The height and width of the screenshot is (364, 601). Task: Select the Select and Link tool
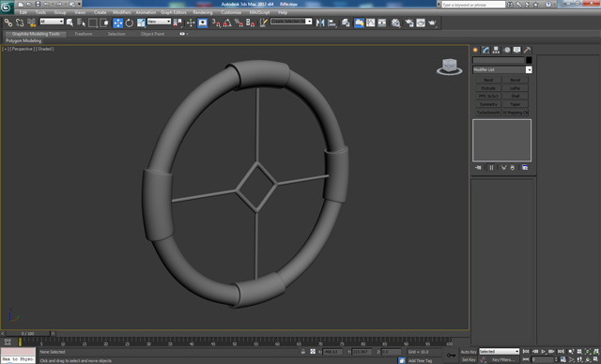tap(8, 23)
